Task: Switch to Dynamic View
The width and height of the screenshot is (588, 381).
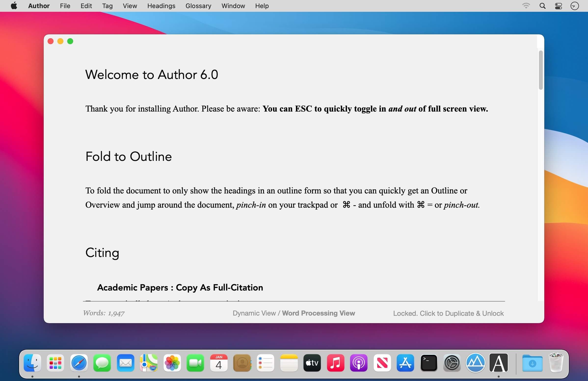Action: coord(254,313)
